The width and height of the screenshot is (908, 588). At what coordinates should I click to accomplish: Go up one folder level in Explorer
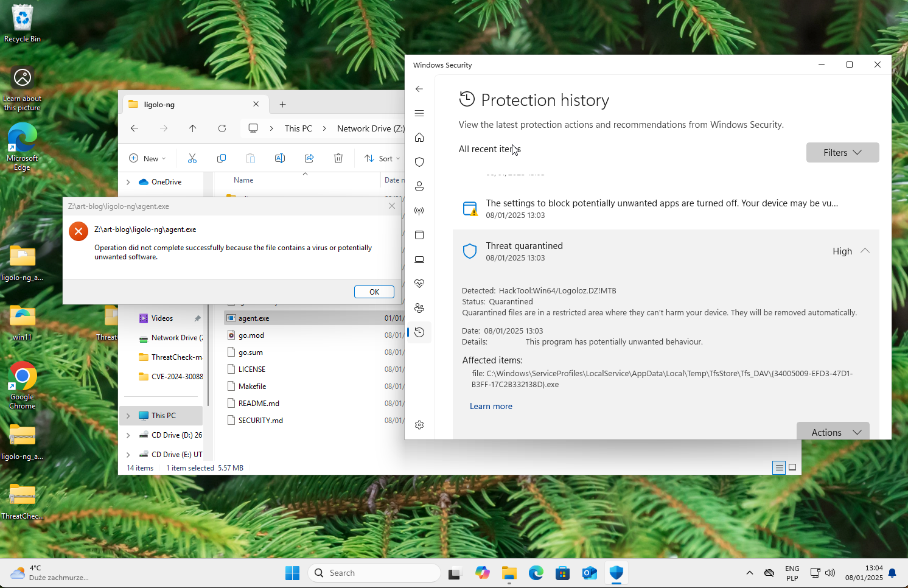coord(193,128)
